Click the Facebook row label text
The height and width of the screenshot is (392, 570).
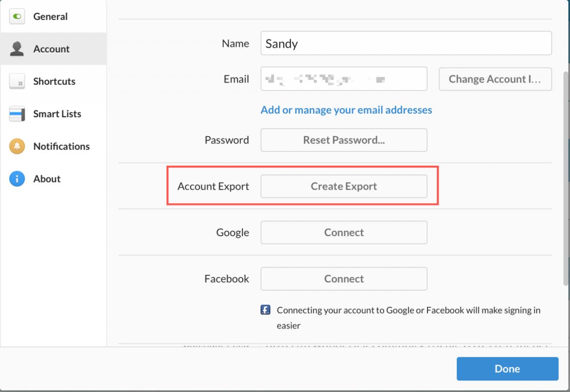click(227, 279)
